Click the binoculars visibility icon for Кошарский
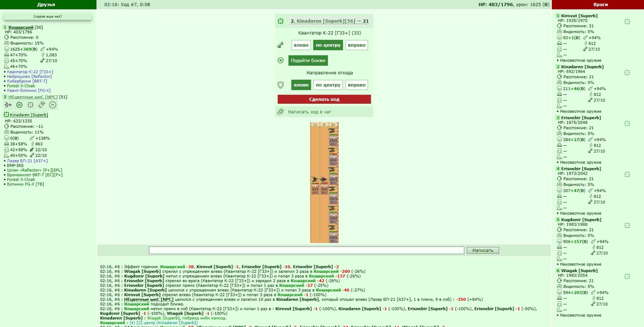 (x=7, y=43)
